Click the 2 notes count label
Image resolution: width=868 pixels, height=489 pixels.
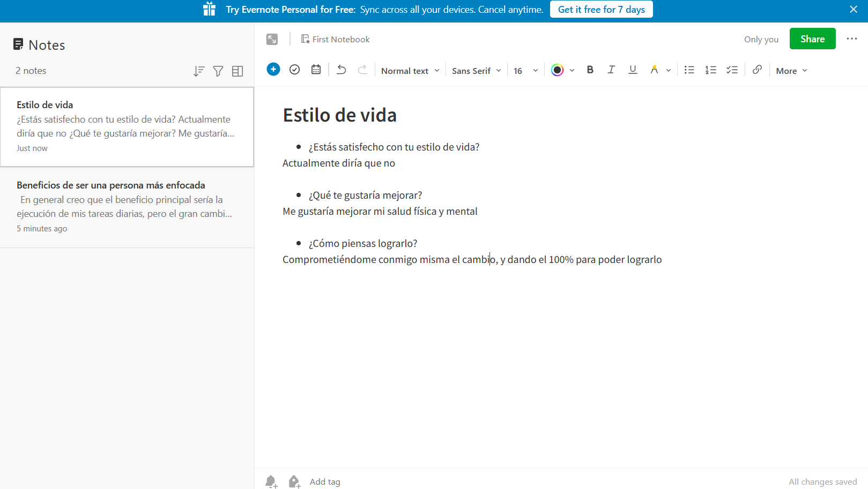(x=31, y=71)
